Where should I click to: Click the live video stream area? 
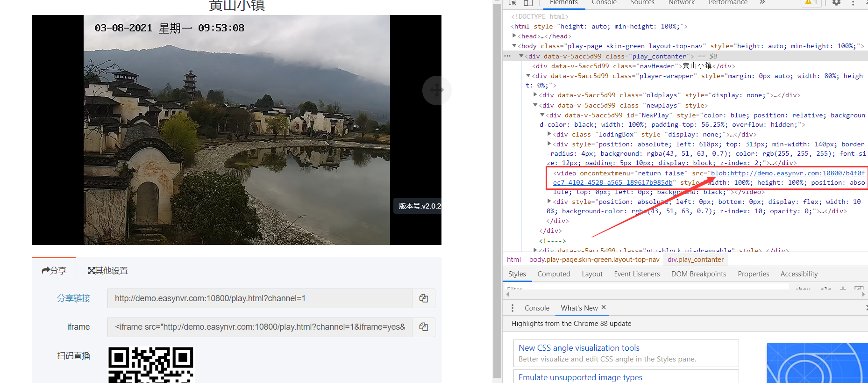pyautogui.click(x=237, y=130)
